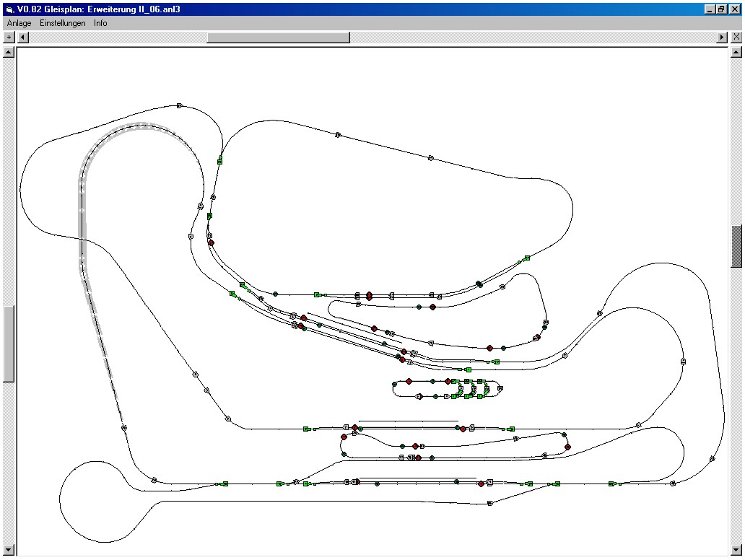Select the rightmost red signal on the track plan

(x=567, y=447)
